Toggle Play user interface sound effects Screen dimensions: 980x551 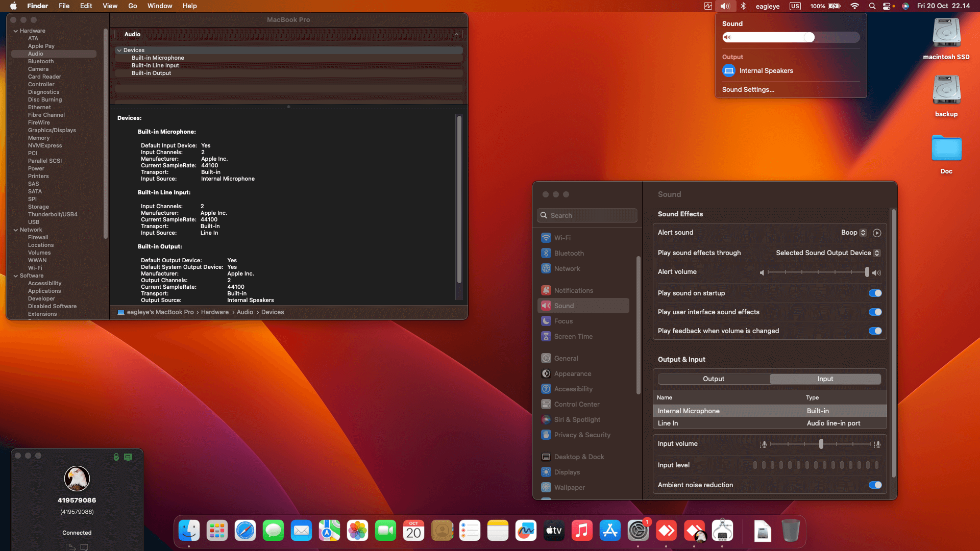tap(875, 312)
